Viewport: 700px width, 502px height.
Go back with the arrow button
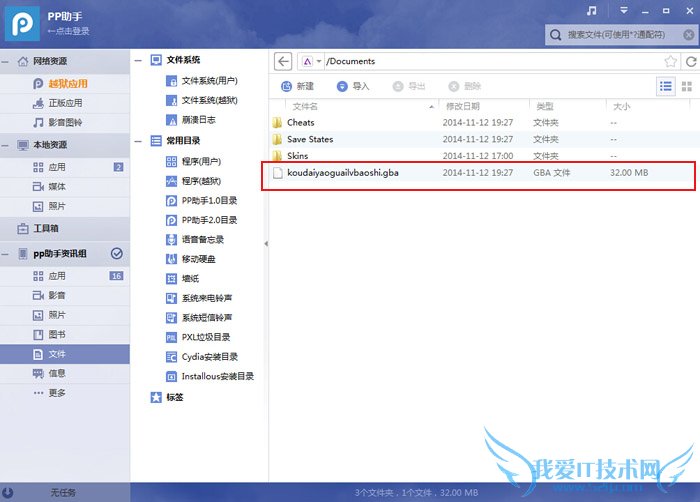tap(283, 61)
